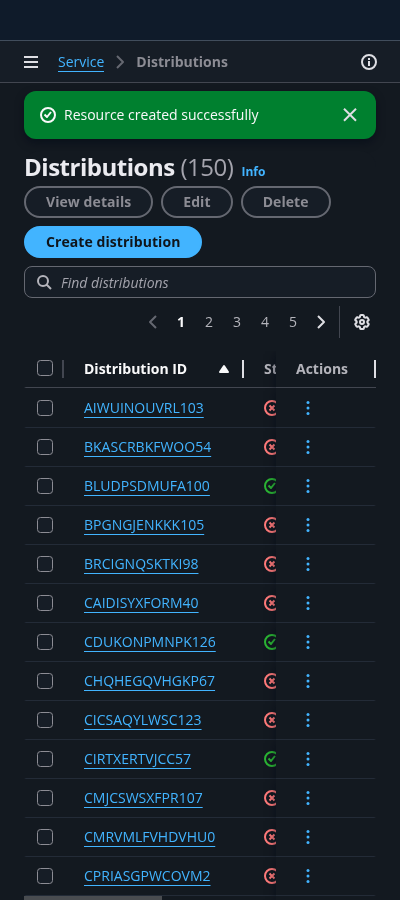
Task: Select all distributions header checkbox
Action: click(x=45, y=368)
